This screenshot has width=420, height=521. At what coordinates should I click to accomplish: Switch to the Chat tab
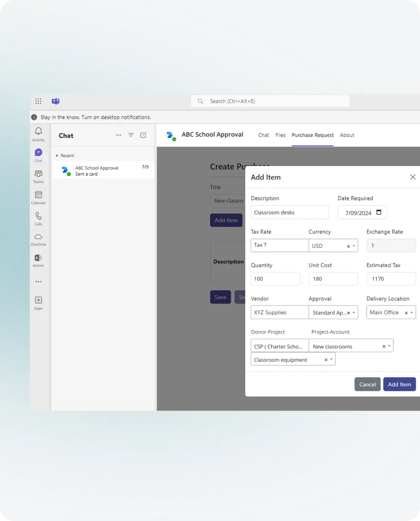tap(264, 135)
